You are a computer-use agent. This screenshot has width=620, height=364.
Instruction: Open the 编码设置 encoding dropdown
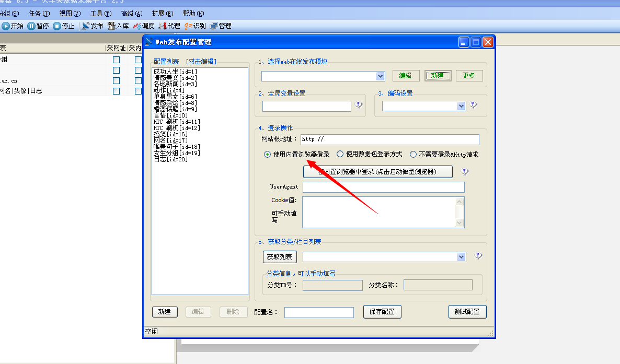point(461,106)
